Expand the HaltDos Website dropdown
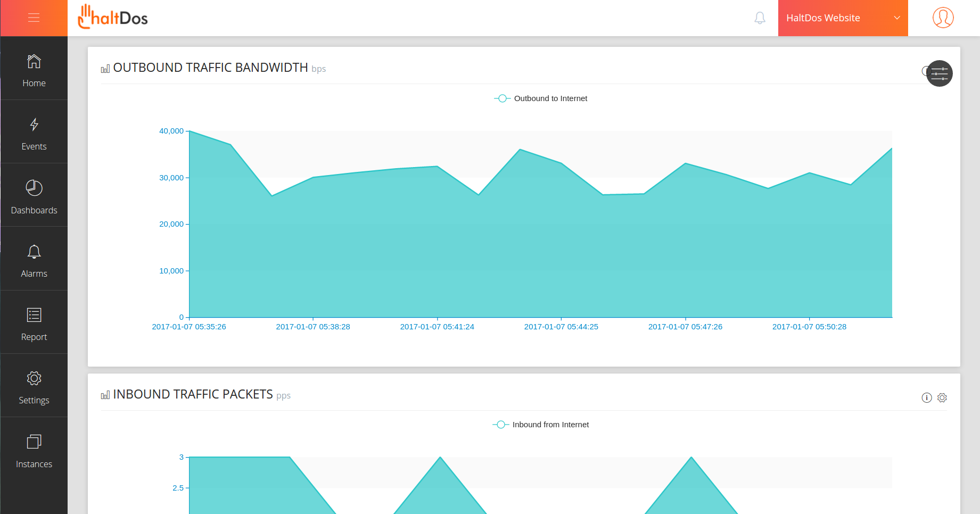The width and height of the screenshot is (980, 514). pyautogui.click(x=843, y=18)
